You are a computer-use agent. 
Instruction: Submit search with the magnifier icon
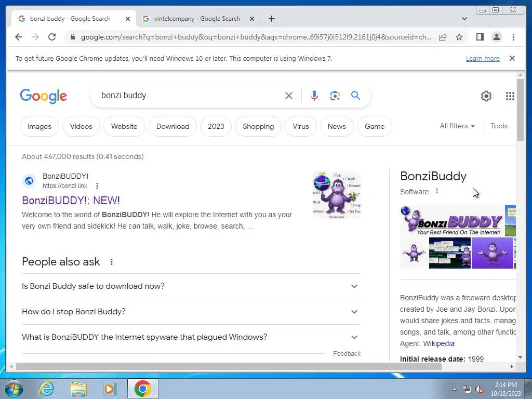[355, 96]
